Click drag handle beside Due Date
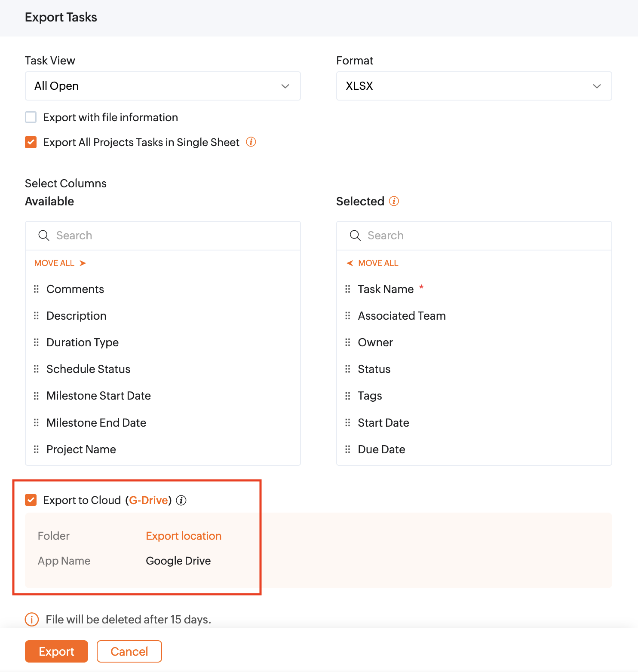The image size is (638, 672). tap(348, 449)
